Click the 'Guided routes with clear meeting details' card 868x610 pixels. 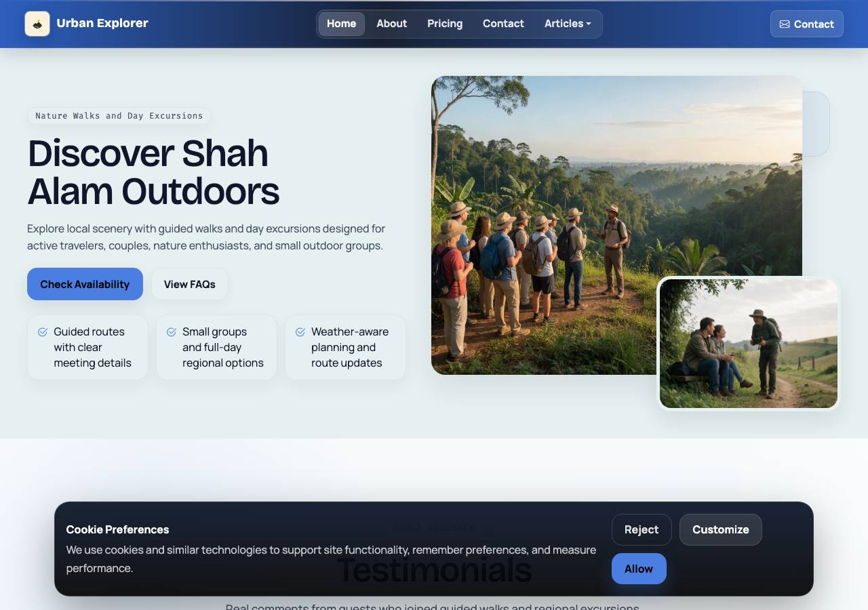point(87,347)
